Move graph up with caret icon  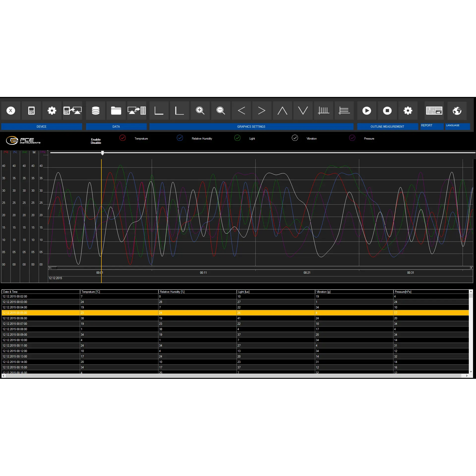[282, 111]
